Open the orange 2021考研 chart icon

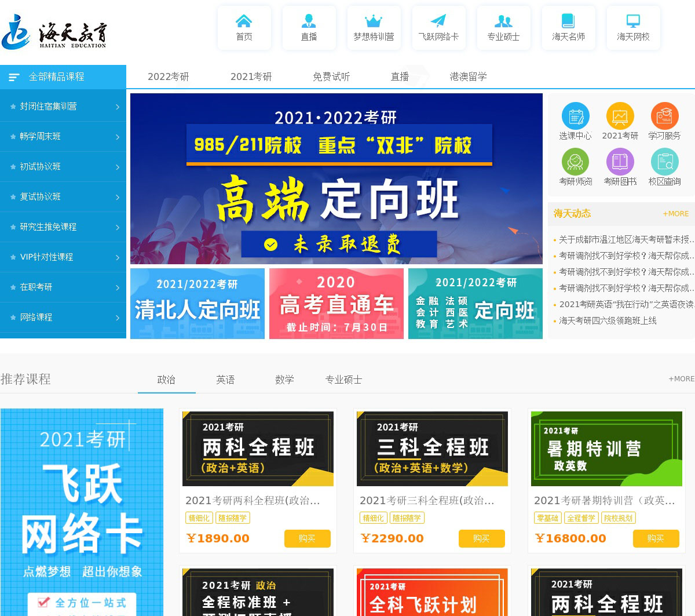[x=620, y=116]
